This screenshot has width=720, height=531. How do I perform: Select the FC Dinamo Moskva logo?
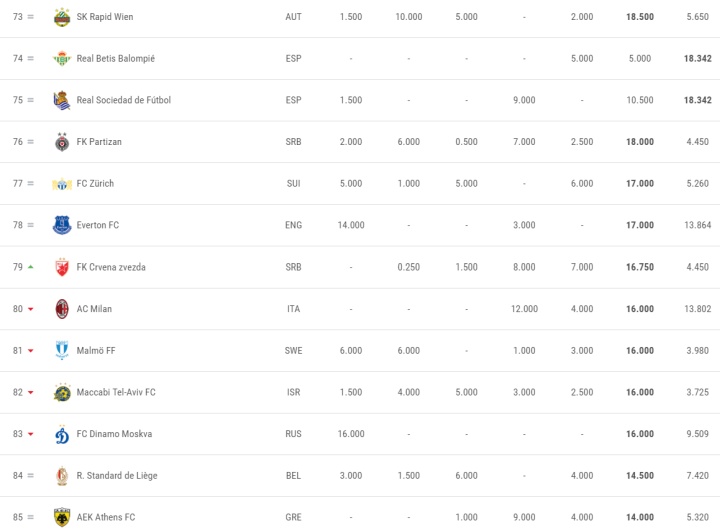pyautogui.click(x=62, y=434)
